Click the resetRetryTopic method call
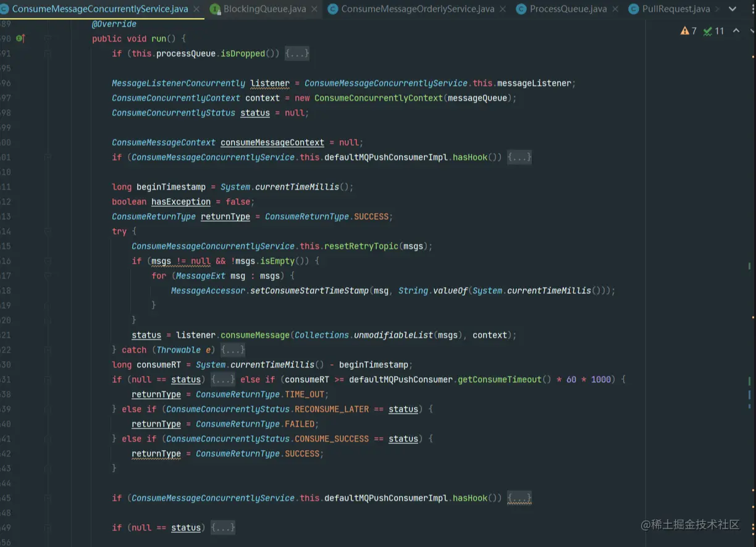The image size is (756, 547). coord(361,246)
